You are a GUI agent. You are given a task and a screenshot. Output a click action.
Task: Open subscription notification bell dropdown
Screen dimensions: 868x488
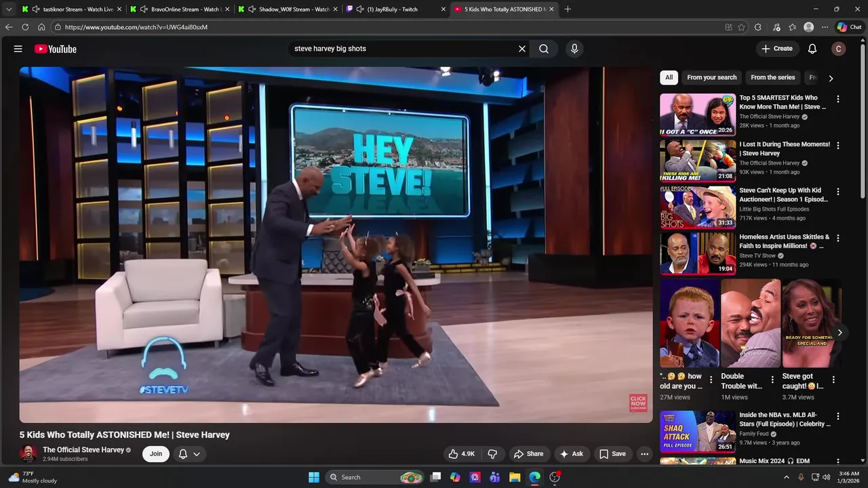pos(189,454)
